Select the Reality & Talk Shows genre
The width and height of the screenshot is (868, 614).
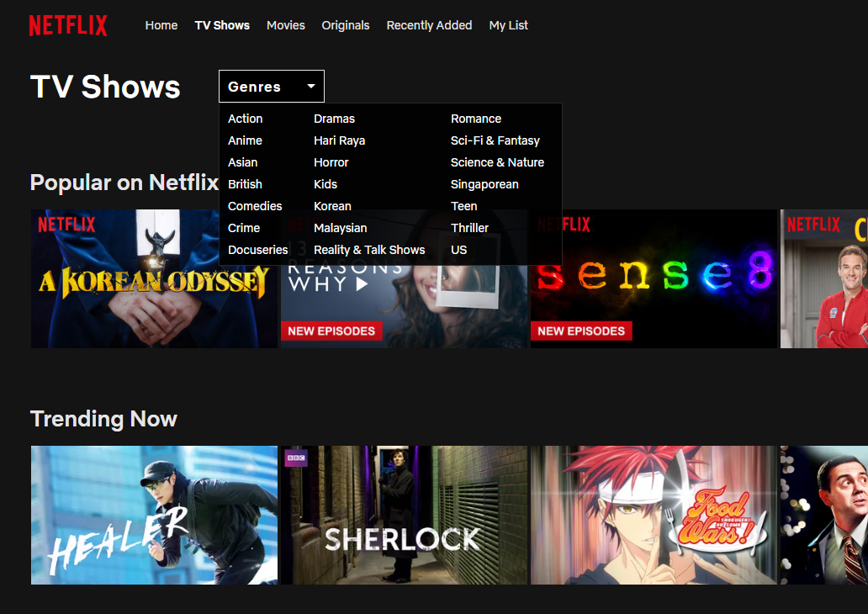(369, 249)
